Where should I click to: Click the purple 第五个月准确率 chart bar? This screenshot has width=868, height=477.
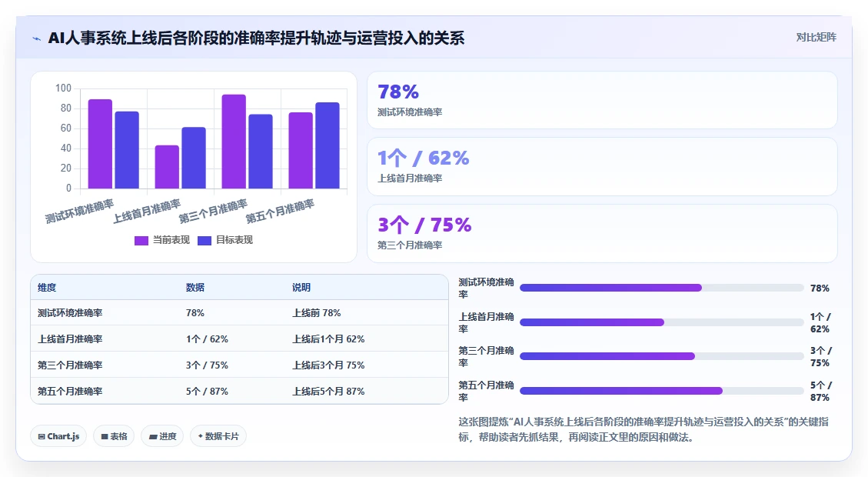tap(301, 151)
